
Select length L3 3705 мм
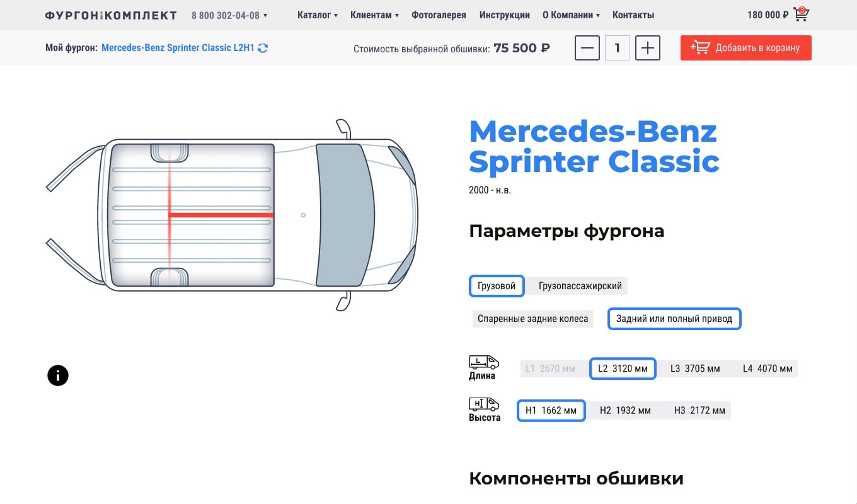point(694,369)
